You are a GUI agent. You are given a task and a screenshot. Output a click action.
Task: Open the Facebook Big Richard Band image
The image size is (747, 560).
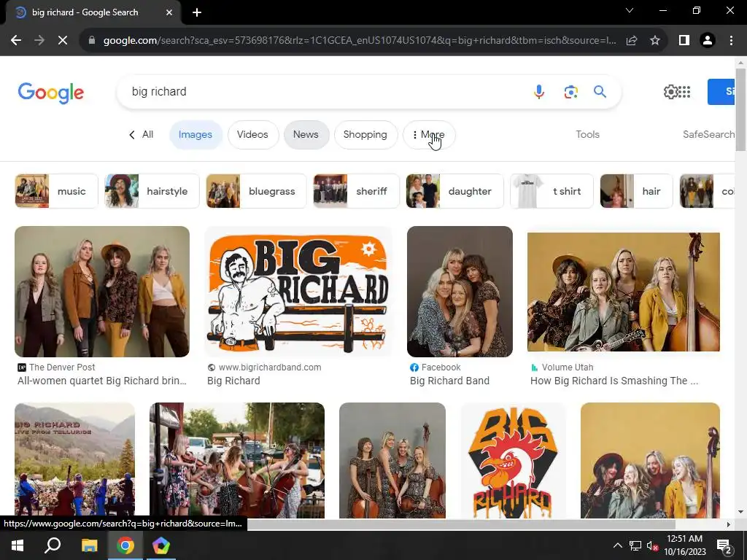(460, 292)
